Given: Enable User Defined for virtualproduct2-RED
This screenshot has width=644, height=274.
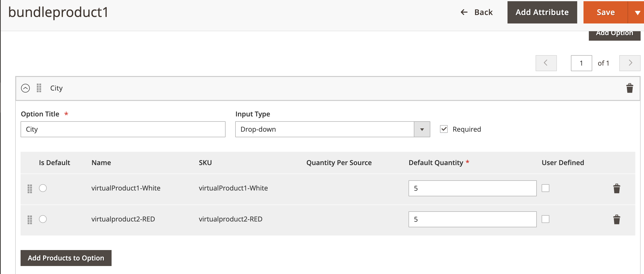Looking at the screenshot, I should coord(545,219).
